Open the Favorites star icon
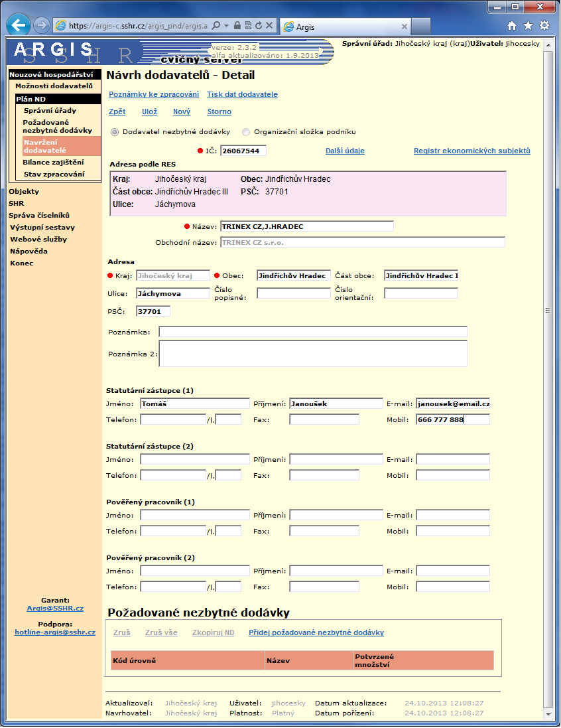Image resolution: width=561 pixels, height=728 pixels. click(528, 25)
